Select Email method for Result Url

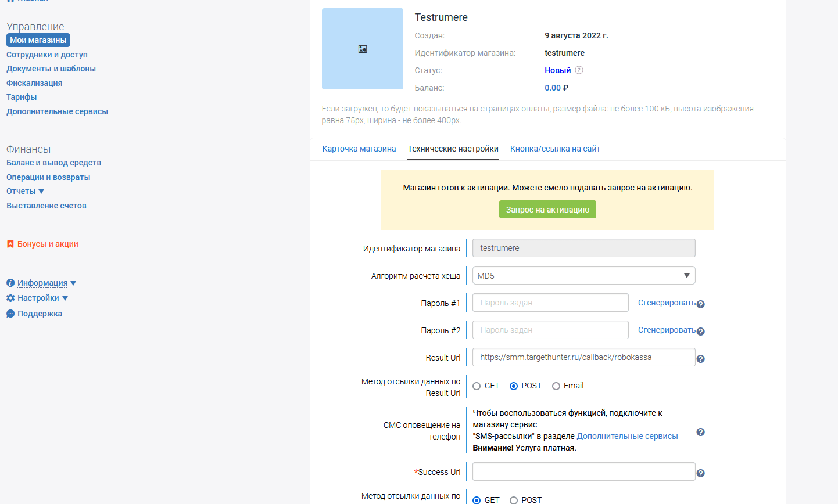[x=556, y=386]
